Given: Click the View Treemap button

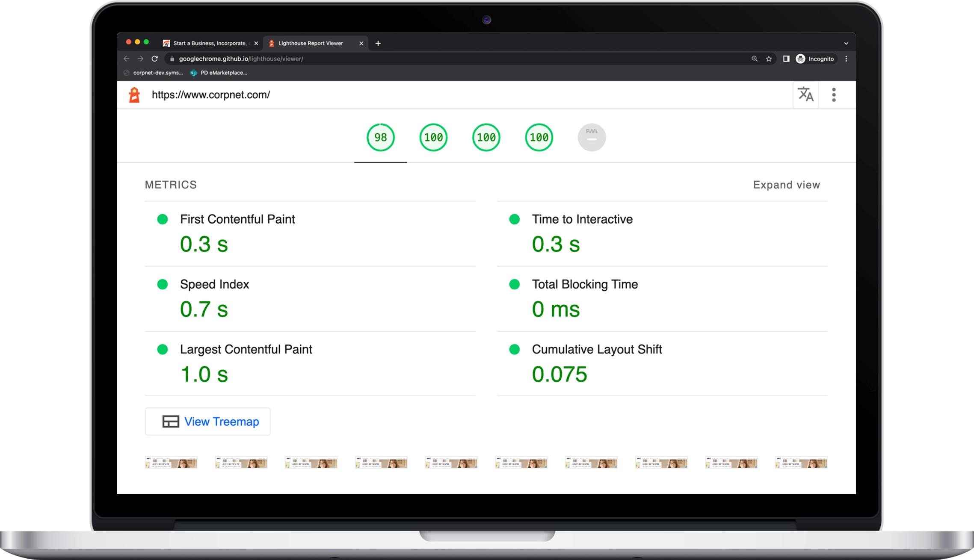Looking at the screenshot, I should 207,421.
